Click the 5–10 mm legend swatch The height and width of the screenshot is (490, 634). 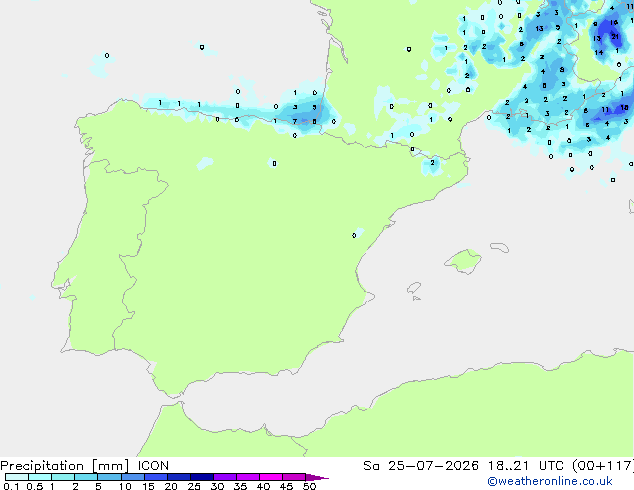pyautogui.click(x=109, y=477)
